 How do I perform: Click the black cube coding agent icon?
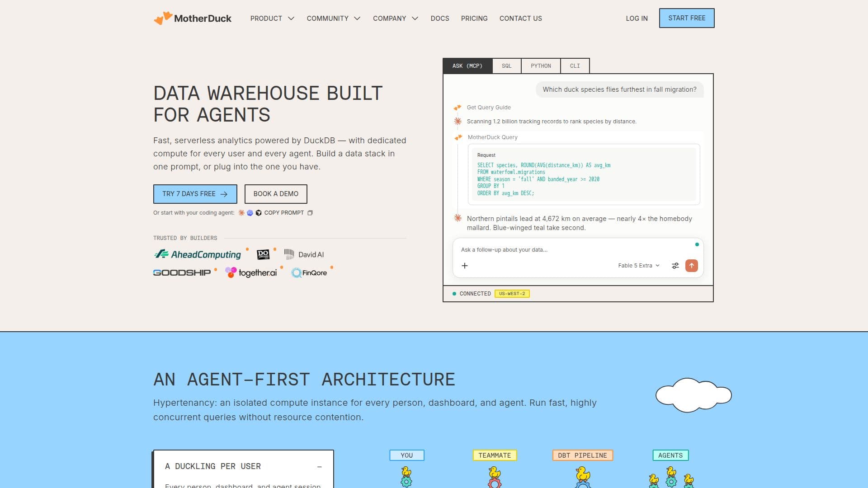(x=259, y=213)
